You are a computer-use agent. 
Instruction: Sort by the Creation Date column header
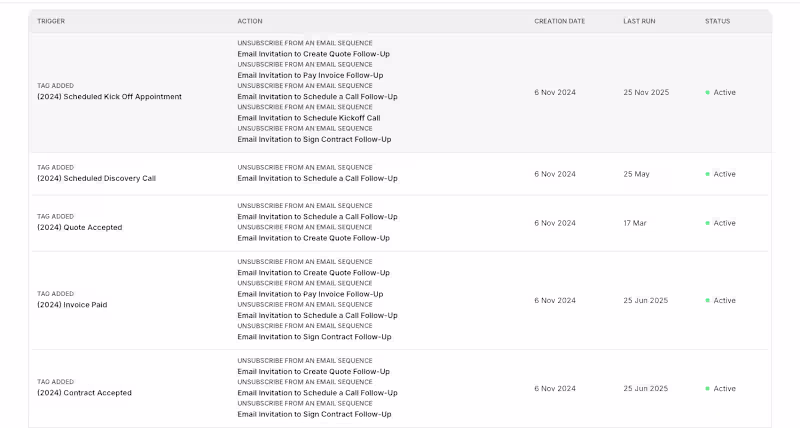point(560,21)
